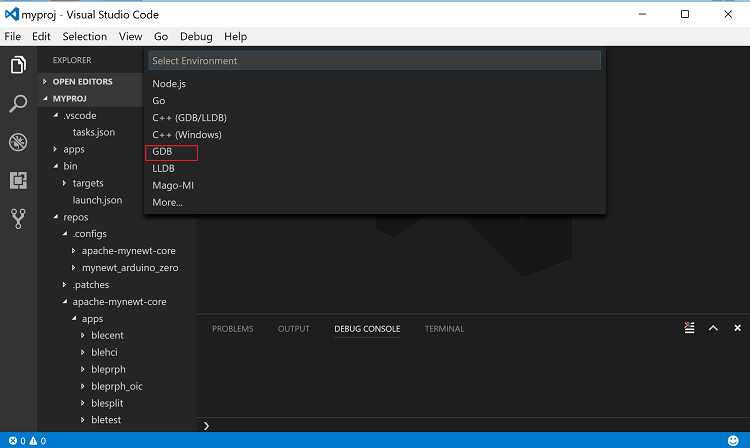The image size is (750, 448).
Task: Switch to the Debug Console tab
Action: [x=367, y=329]
